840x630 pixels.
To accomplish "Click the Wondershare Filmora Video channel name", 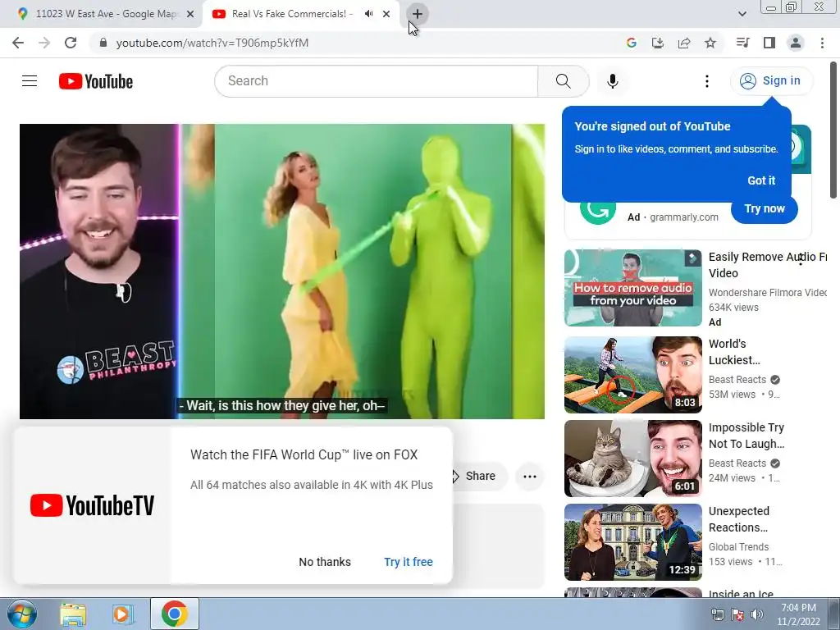I will click(768, 293).
